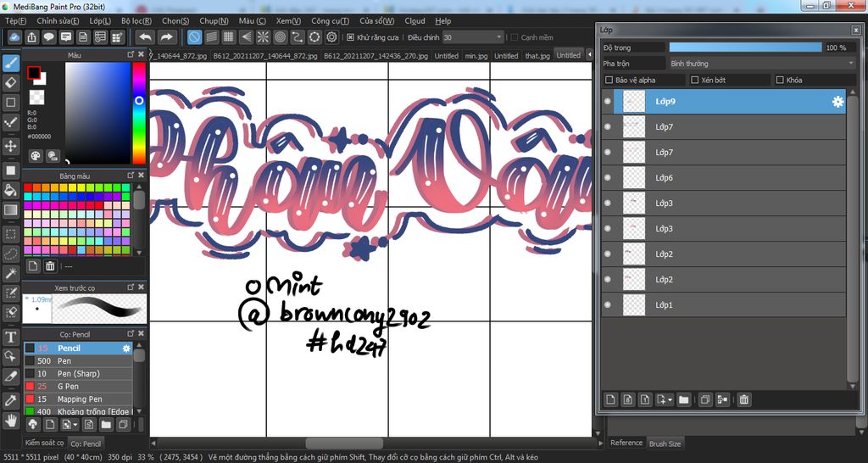
Task: Open snap settings gear icon
Action: [331, 37]
